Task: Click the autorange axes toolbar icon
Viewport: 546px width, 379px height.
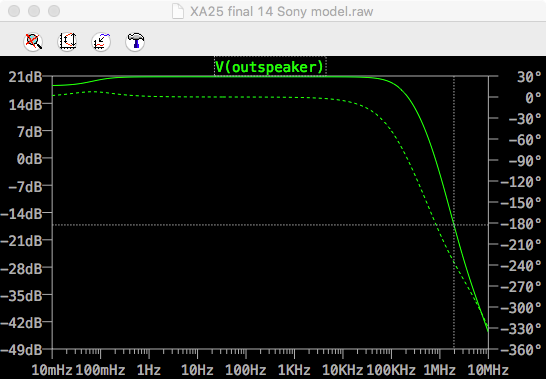Action: click(67, 42)
